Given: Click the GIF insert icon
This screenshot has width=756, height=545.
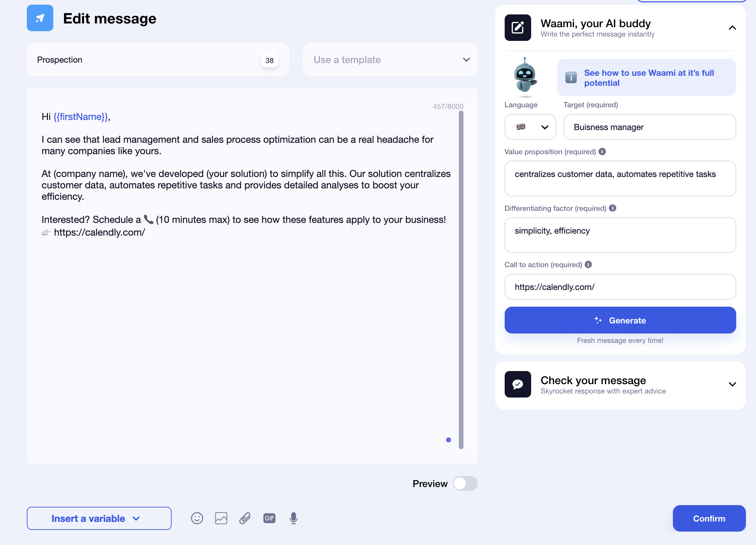Looking at the screenshot, I should click(x=269, y=518).
